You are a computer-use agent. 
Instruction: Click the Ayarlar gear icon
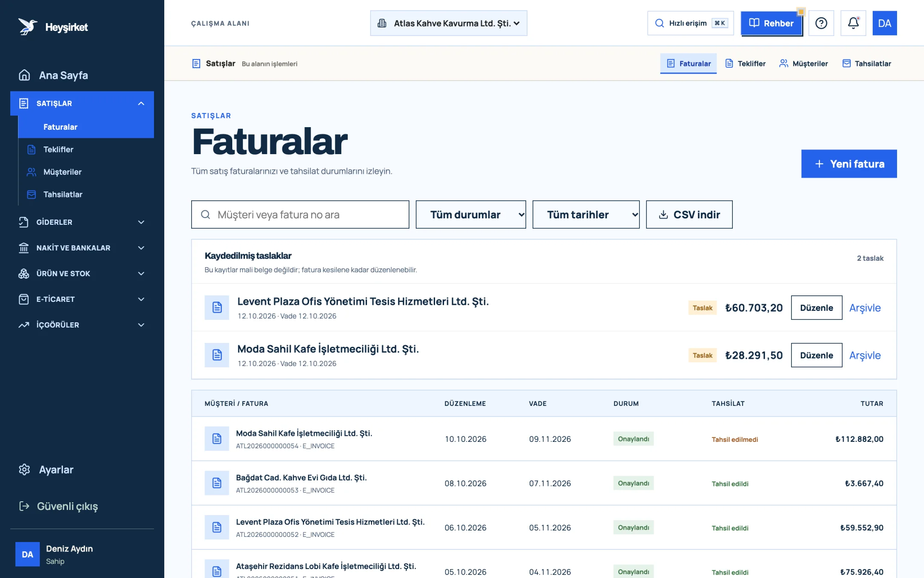[x=24, y=469]
